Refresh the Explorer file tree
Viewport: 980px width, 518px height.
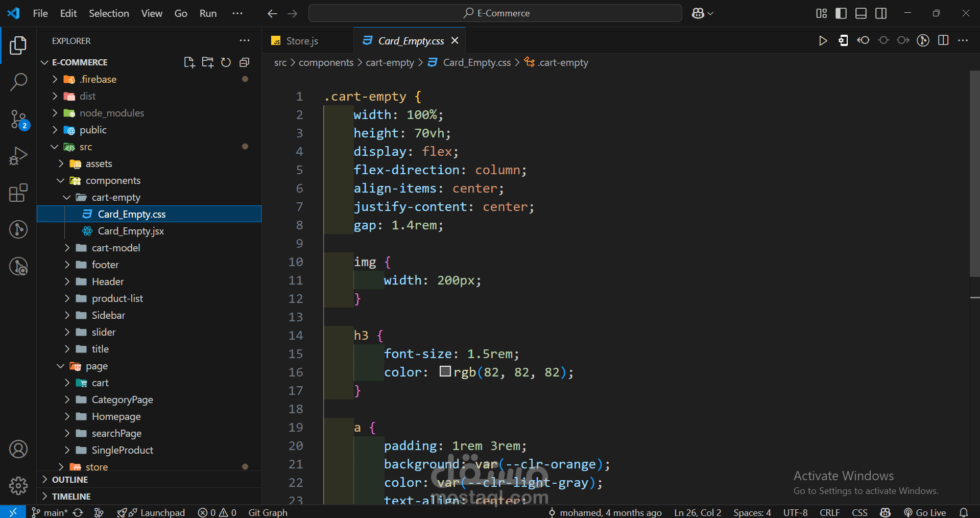click(226, 62)
